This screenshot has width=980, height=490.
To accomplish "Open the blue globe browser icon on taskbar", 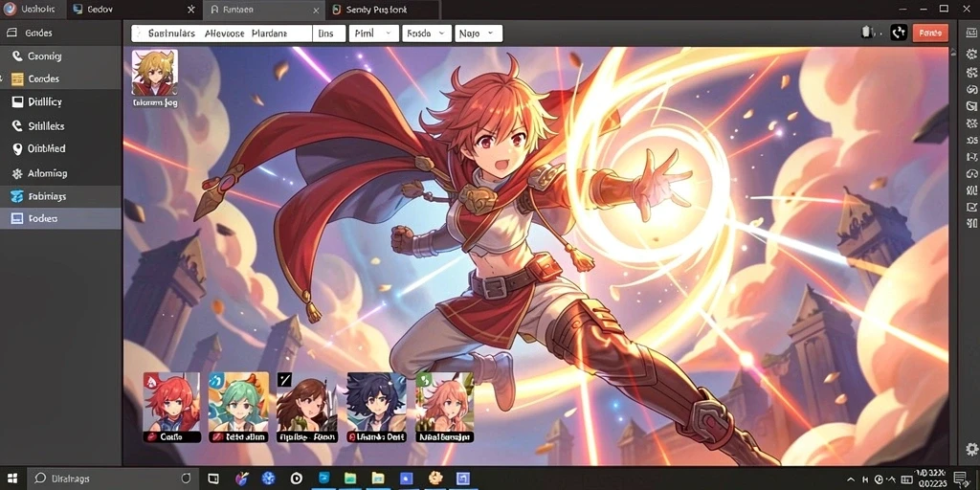I will 269,479.
